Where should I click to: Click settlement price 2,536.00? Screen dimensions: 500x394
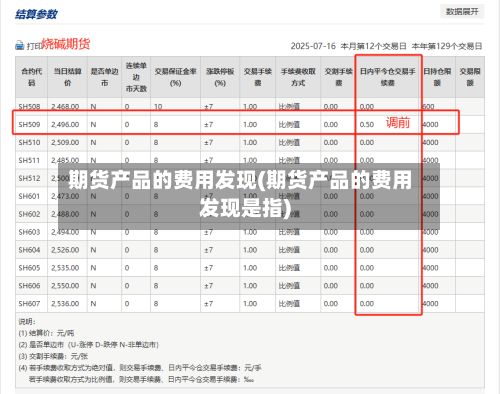(x=65, y=304)
